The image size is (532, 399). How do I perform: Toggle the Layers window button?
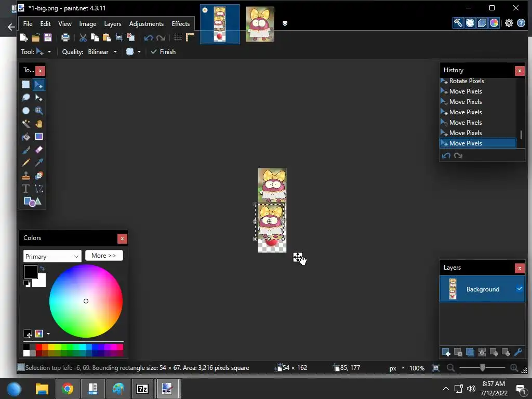[482, 23]
